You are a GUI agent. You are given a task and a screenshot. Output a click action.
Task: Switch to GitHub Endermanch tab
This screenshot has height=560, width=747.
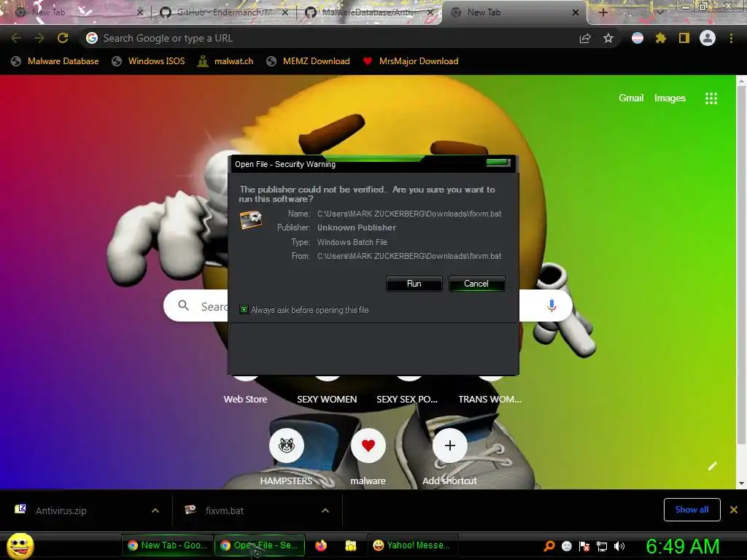coord(223,12)
